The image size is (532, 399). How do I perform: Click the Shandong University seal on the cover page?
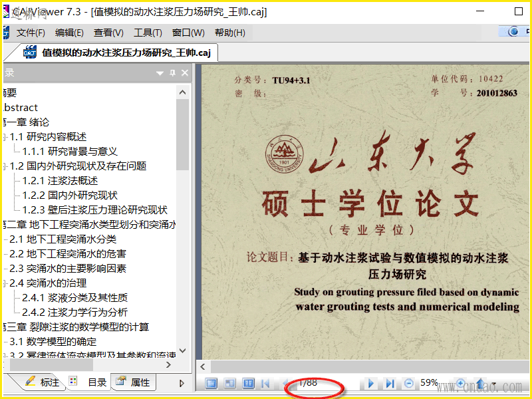(x=284, y=154)
